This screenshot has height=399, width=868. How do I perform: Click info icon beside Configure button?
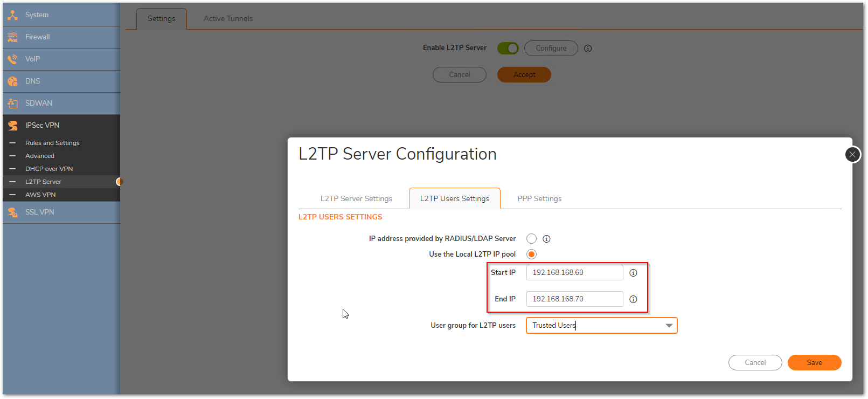pyautogui.click(x=588, y=49)
